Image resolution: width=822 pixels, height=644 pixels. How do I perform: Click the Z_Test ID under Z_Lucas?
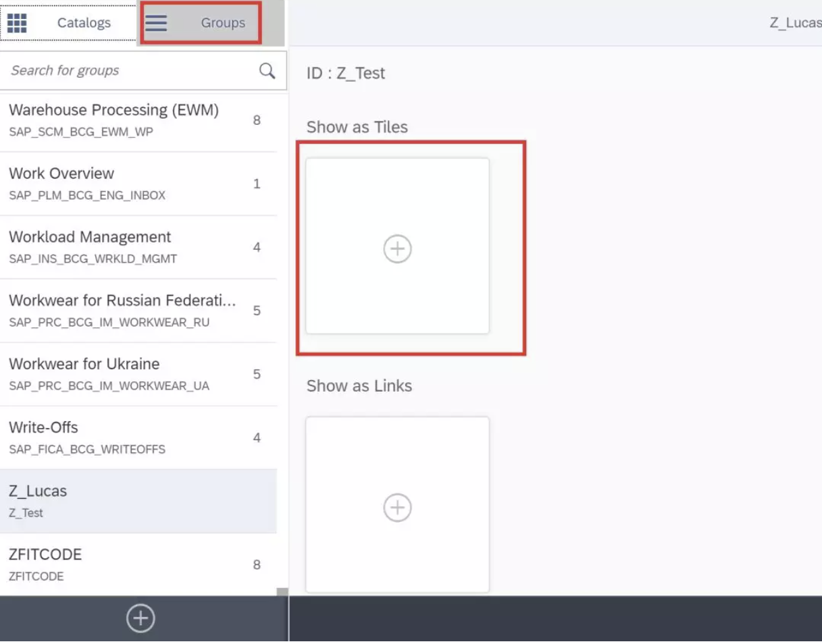pyautogui.click(x=26, y=513)
